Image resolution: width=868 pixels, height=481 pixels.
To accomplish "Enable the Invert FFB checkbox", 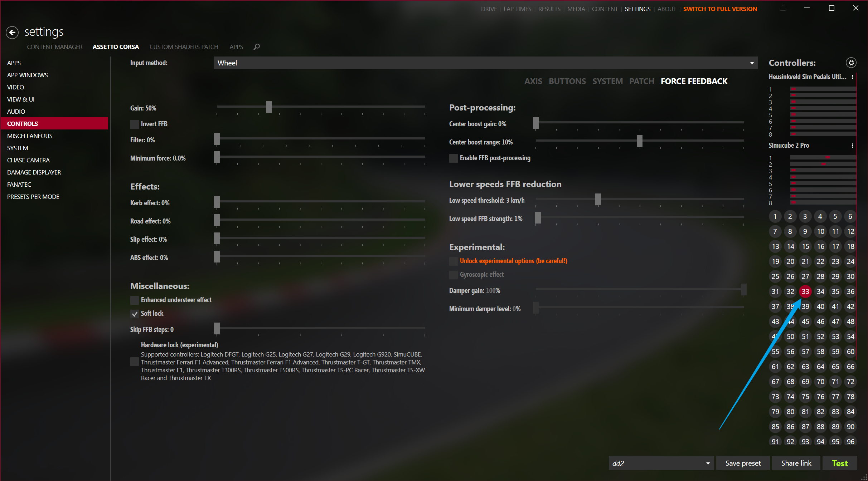I will point(135,124).
